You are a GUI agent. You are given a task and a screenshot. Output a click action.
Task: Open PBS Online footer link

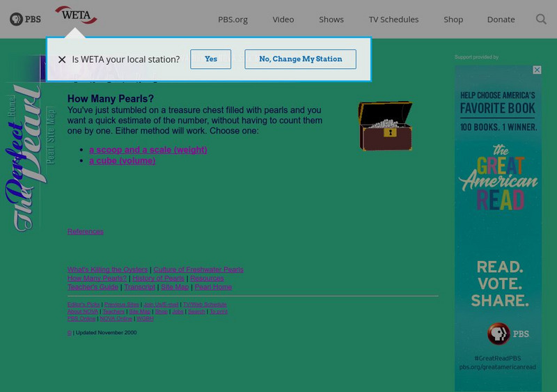pyautogui.click(x=81, y=319)
